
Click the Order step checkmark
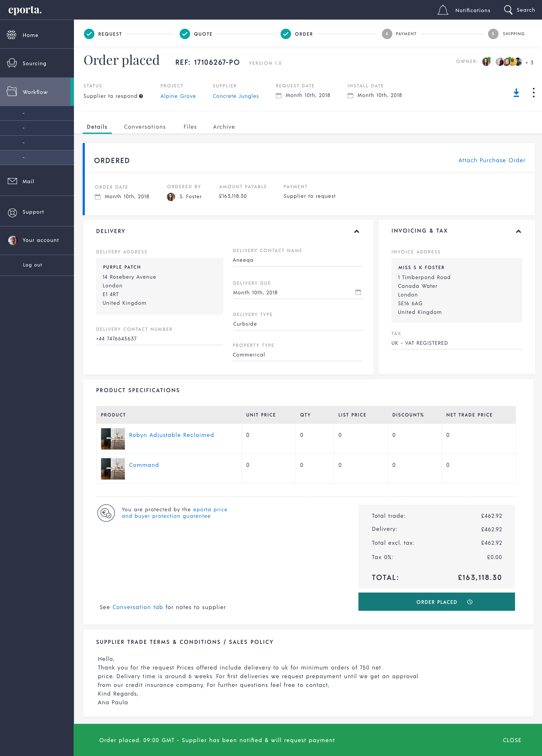pos(286,34)
